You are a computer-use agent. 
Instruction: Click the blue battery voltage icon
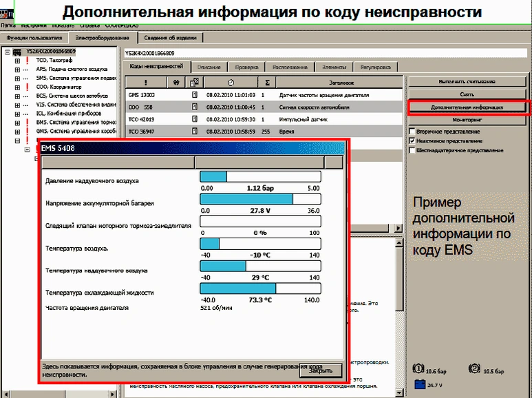click(421, 385)
